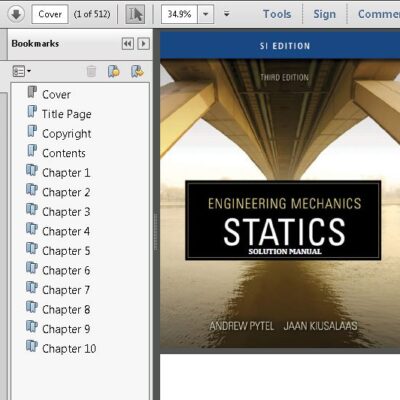
Task: Click the bookmark icon beside Cover
Action: 32,92
